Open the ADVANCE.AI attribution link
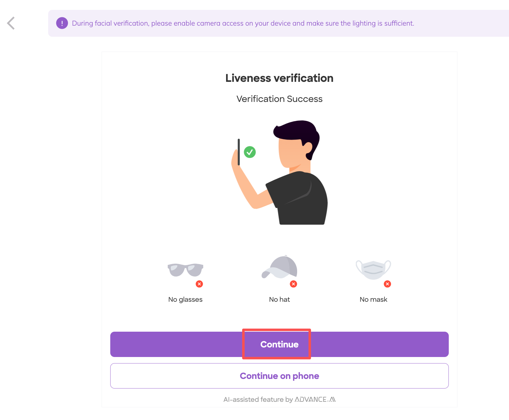 click(315, 399)
